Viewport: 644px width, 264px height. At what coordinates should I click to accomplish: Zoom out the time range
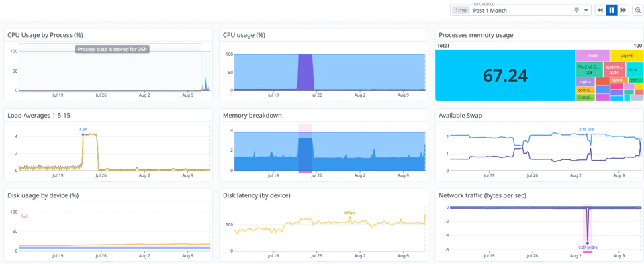pyautogui.click(x=637, y=10)
